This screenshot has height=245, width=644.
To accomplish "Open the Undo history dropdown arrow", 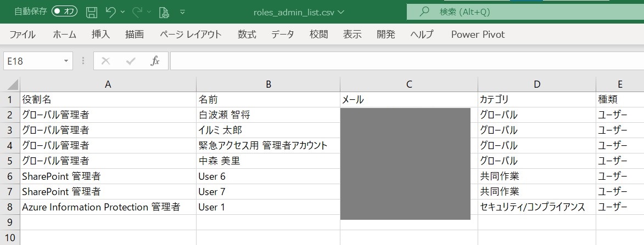I will [x=123, y=12].
